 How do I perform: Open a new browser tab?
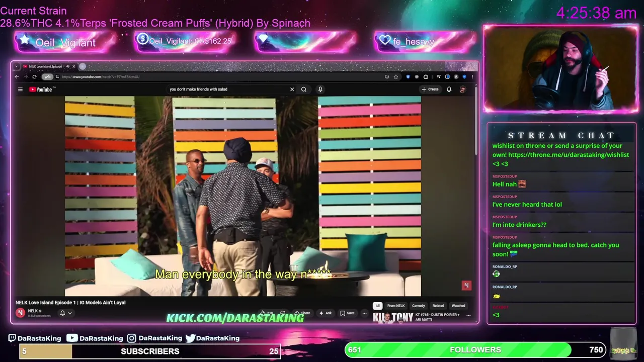pyautogui.click(x=83, y=66)
